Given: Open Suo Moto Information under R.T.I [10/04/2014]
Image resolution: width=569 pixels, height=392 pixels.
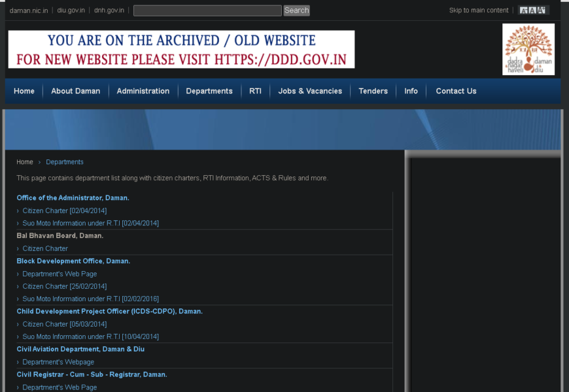Looking at the screenshot, I should tap(91, 337).
